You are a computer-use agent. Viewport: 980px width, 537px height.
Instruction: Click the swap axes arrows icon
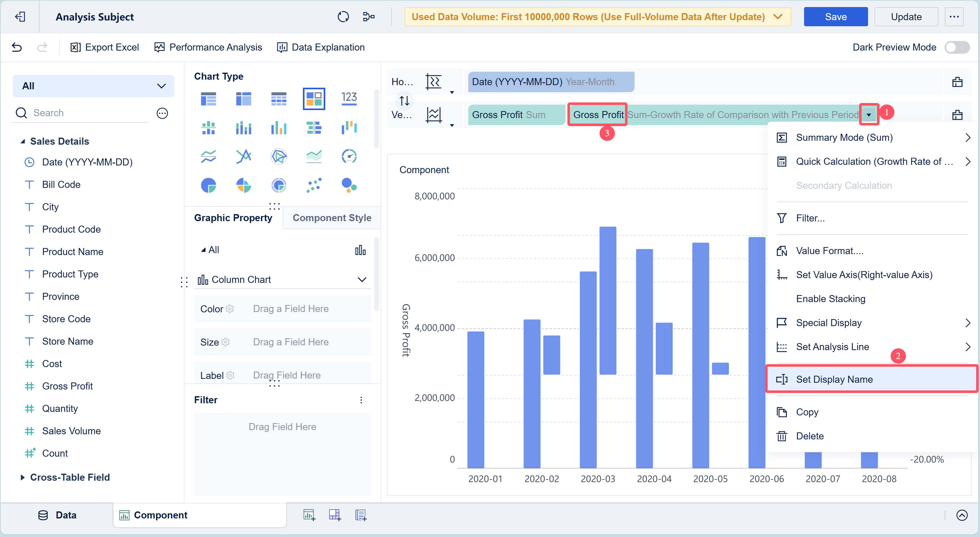404,101
